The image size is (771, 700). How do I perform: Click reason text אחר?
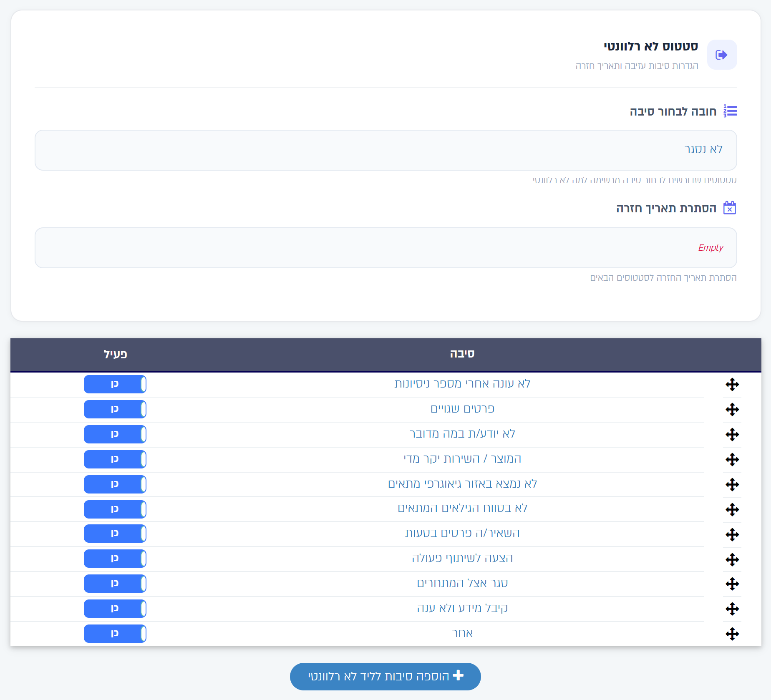(x=462, y=633)
